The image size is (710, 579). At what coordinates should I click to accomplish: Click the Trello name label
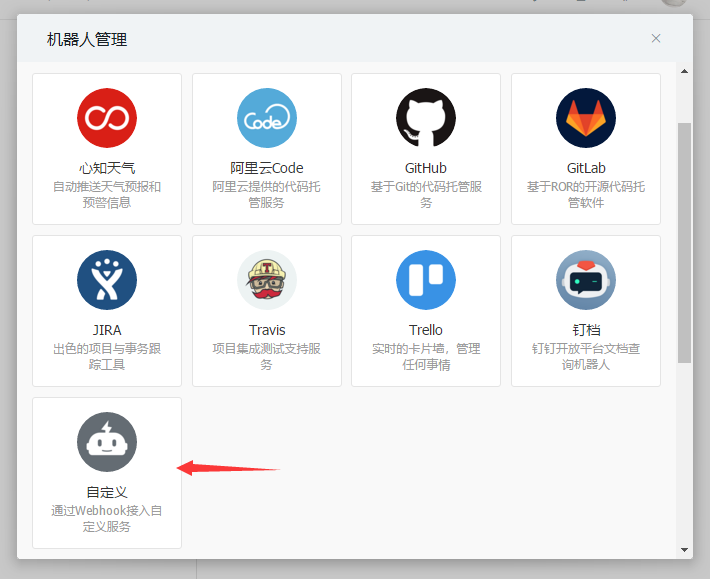click(426, 330)
